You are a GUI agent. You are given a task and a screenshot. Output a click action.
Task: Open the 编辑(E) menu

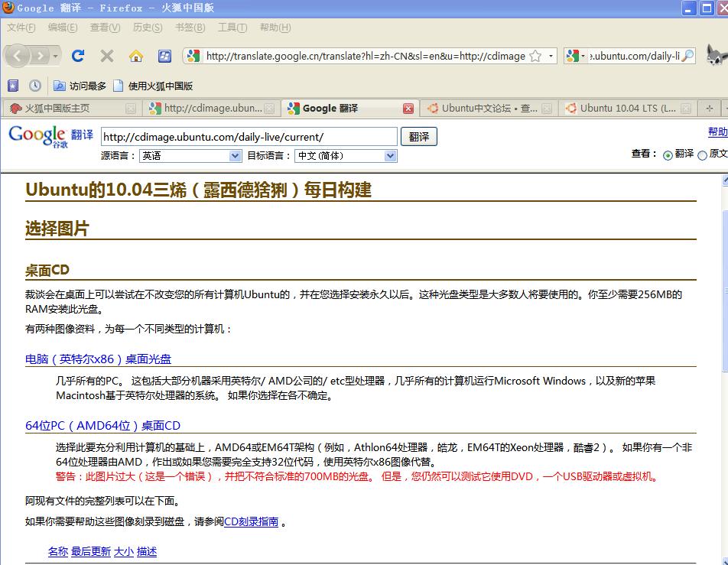click(63, 28)
